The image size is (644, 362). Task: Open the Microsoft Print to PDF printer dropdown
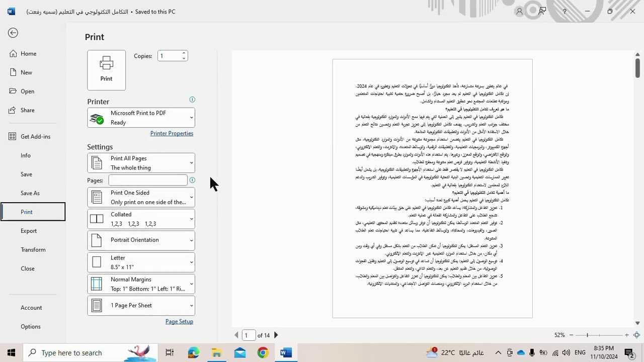[x=141, y=118]
